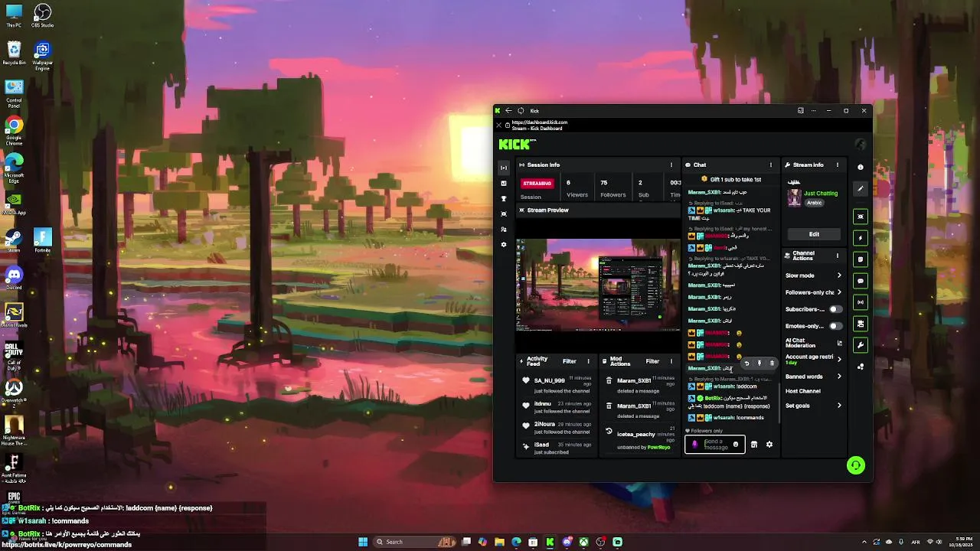Click icetea_peachy in Mod Actions
The height and width of the screenshot is (551, 980).
point(635,434)
